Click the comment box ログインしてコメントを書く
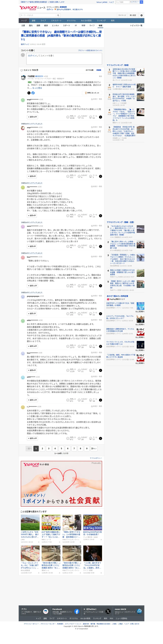 [64, 59]
